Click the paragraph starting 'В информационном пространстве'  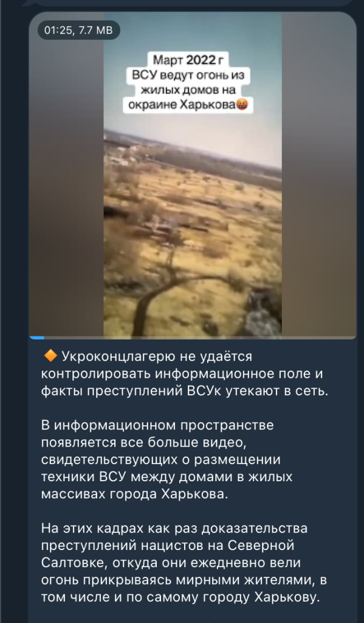(167, 460)
